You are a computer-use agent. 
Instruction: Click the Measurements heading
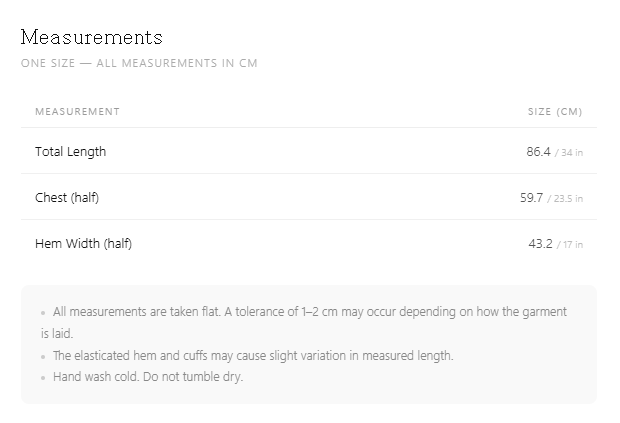(x=91, y=37)
